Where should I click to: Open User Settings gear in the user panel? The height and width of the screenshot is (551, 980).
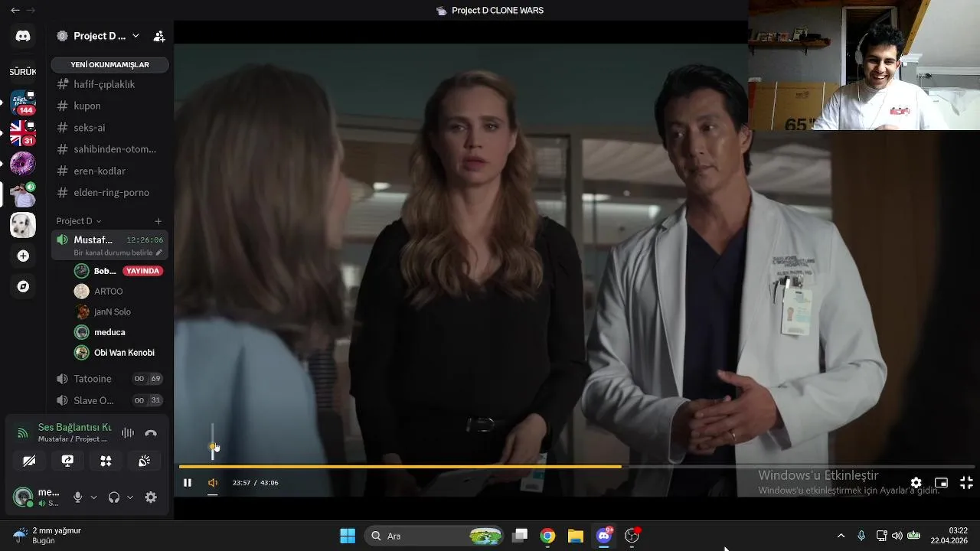[x=151, y=497]
